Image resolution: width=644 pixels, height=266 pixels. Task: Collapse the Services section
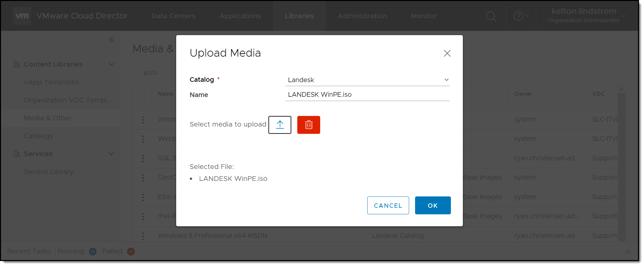click(111, 154)
